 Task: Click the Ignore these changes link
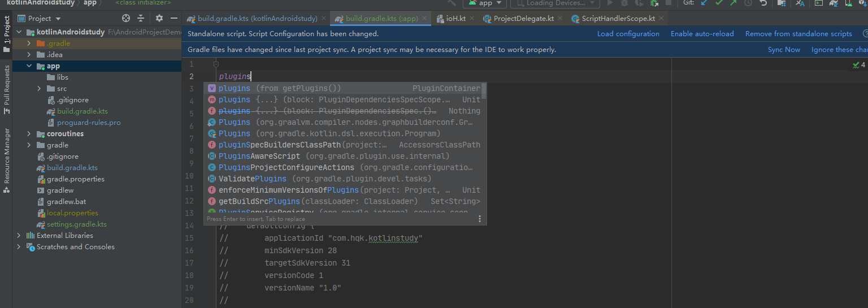coord(840,50)
